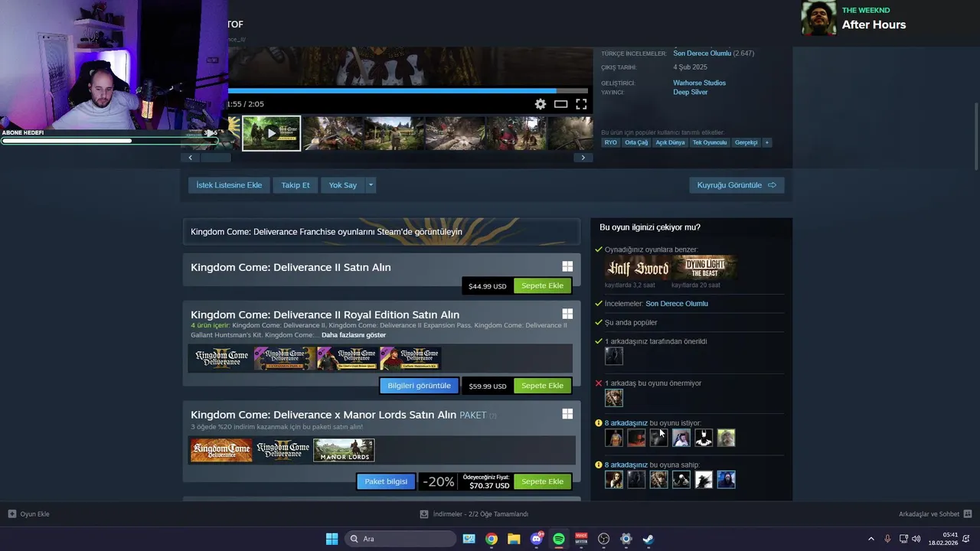Open Kuyruğu Görüntüle
The height and width of the screenshot is (551, 980).
pyautogui.click(x=737, y=185)
